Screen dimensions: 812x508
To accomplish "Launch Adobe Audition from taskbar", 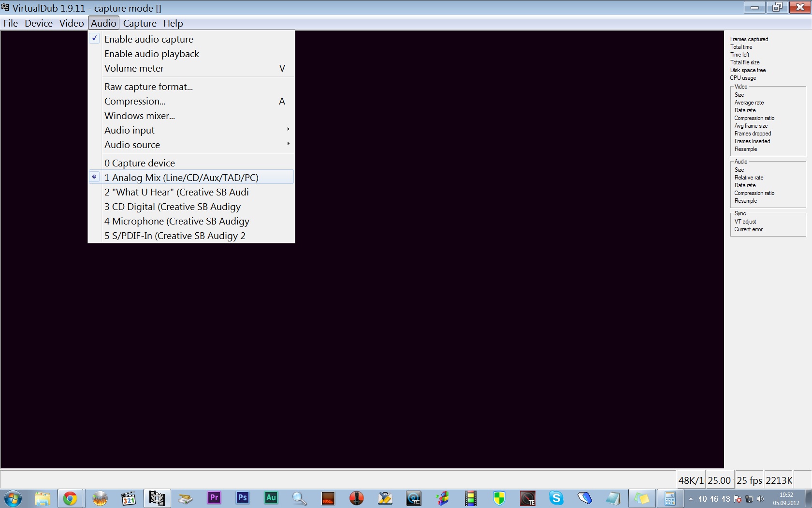I will coord(271,498).
